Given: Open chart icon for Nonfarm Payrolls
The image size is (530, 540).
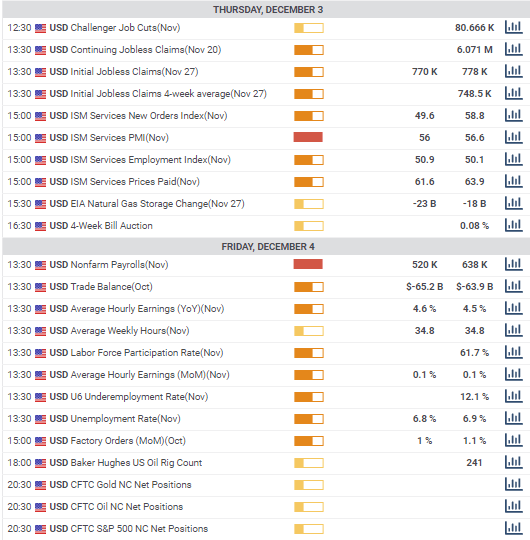Looking at the screenshot, I should point(513,264).
